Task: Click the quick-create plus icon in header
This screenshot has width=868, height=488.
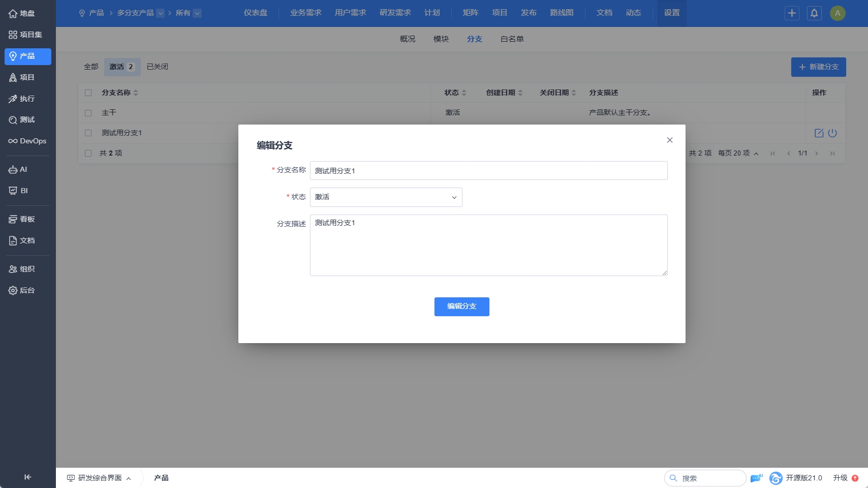Action: click(792, 13)
